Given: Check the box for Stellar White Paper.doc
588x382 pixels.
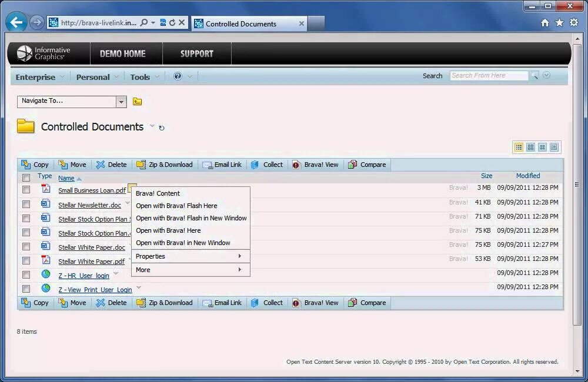Looking at the screenshot, I should pyautogui.click(x=26, y=246).
